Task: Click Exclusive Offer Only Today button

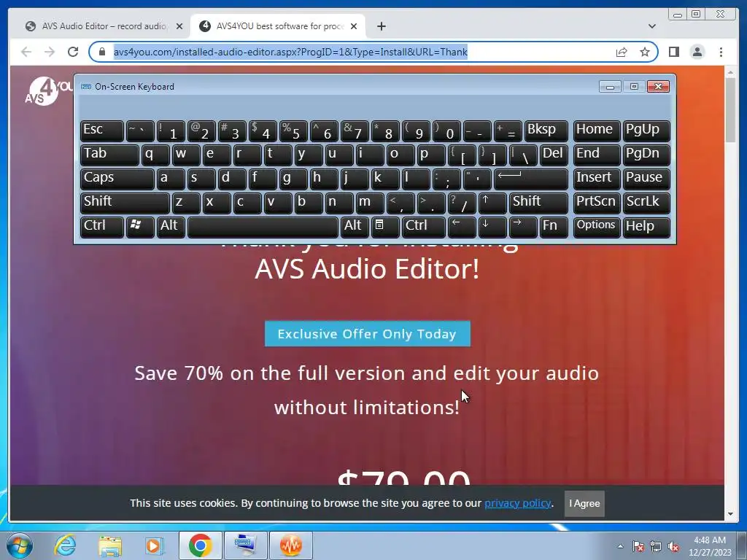Action: (x=368, y=334)
